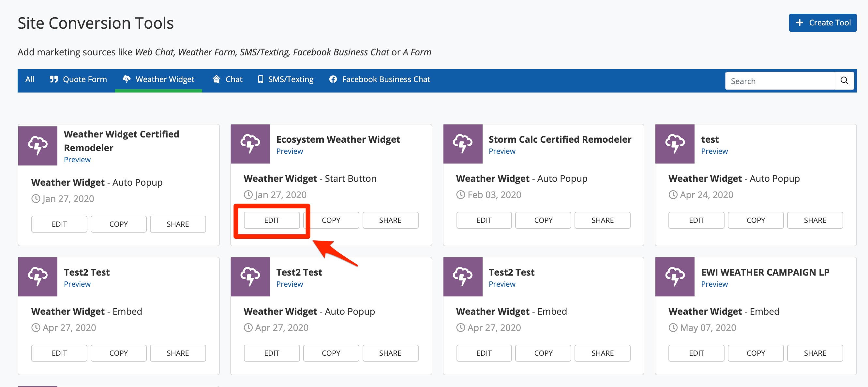This screenshot has width=868, height=387.
Task: Open Preview link for Ecosystem Weather Widget
Action: click(290, 151)
